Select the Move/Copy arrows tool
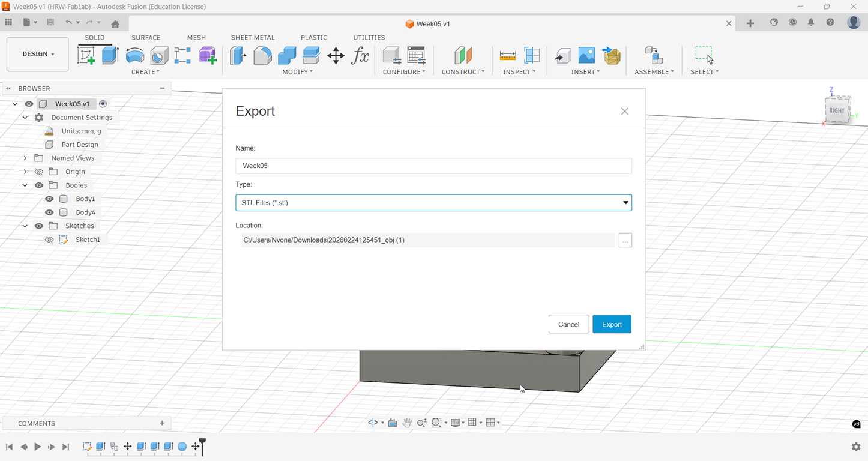The height and width of the screenshot is (461, 868). pos(336,56)
